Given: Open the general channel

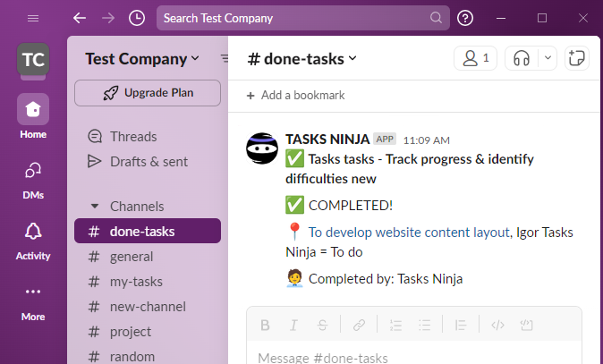Looking at the screenshot, I should coord(131,257).
